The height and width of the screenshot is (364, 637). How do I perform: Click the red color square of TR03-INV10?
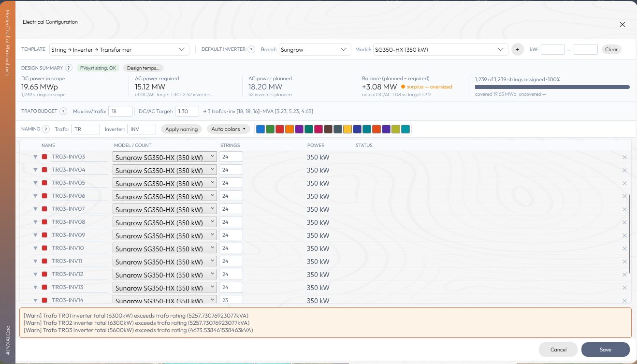pyautogui.click(x=44, y=248)
